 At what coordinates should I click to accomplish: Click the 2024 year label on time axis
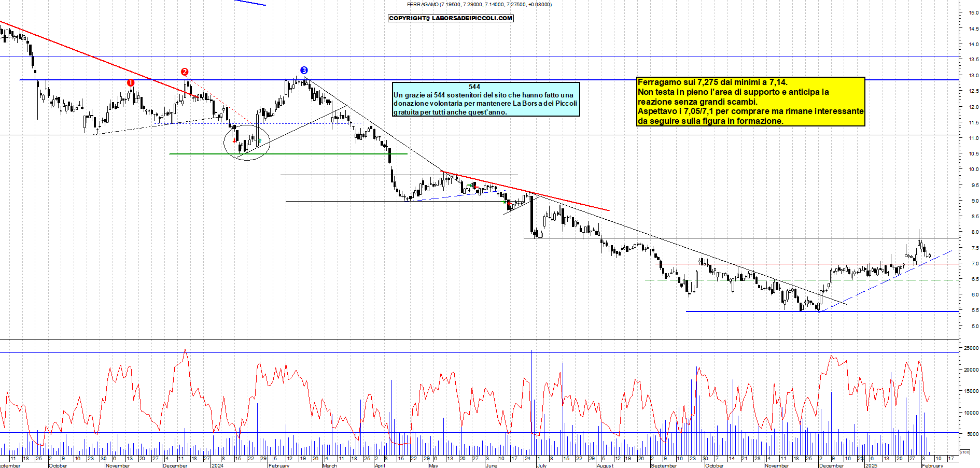click(x=217, y=465)
